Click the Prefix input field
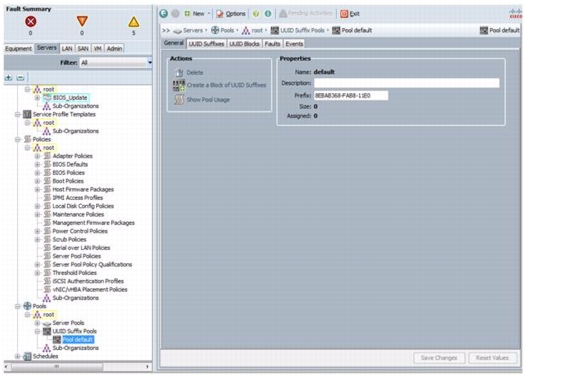This screenshot has height=377, width=576. click(x=351, y=96)
